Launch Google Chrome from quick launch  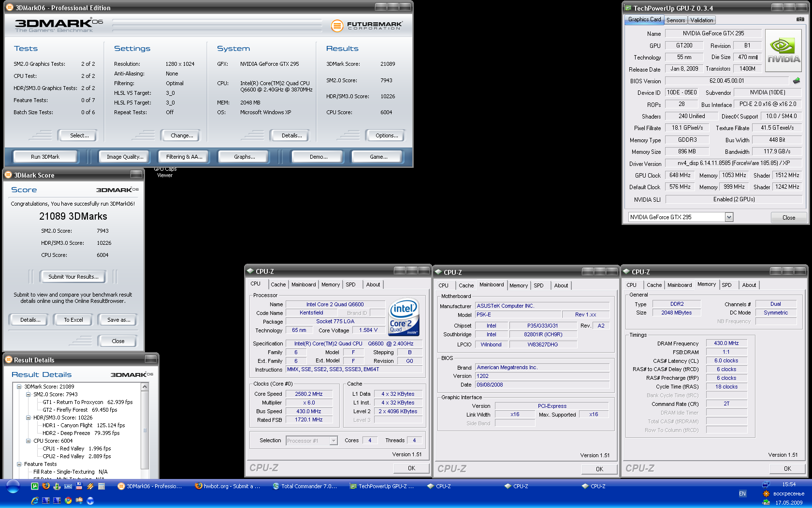pyautogui.click(x=68, y=501)
